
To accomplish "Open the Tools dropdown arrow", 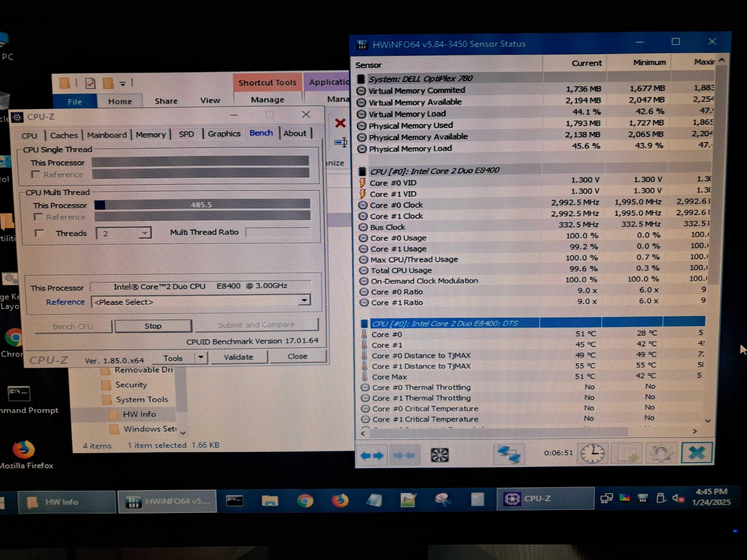I will pos(201,357).
